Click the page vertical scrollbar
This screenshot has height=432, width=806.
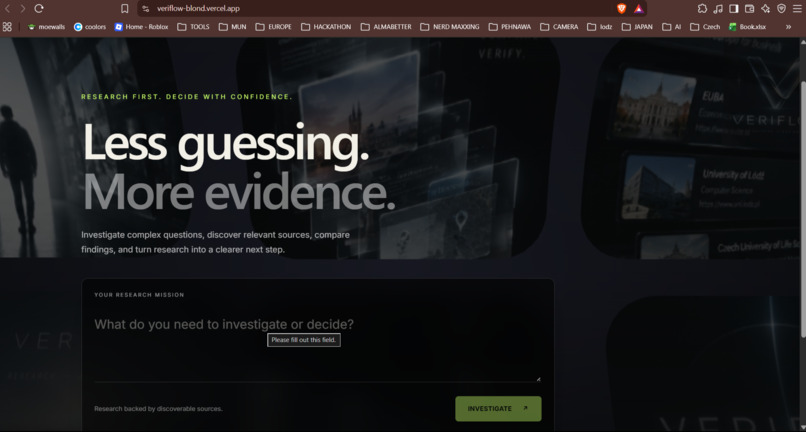(803, 210)
